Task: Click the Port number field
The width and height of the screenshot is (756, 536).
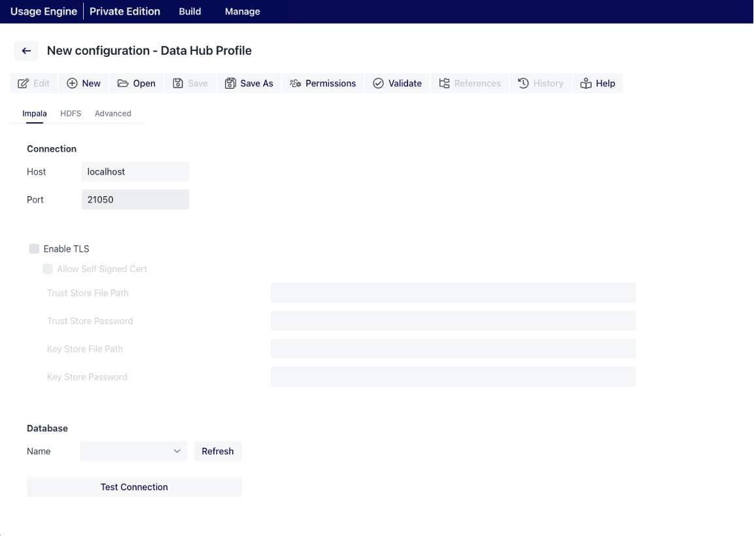Action: click(135, 200)
